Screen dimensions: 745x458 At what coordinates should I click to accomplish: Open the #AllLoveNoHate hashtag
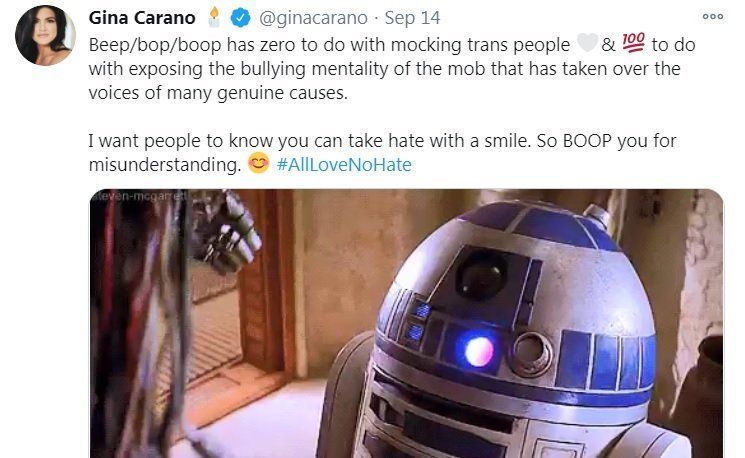(344, 165)
